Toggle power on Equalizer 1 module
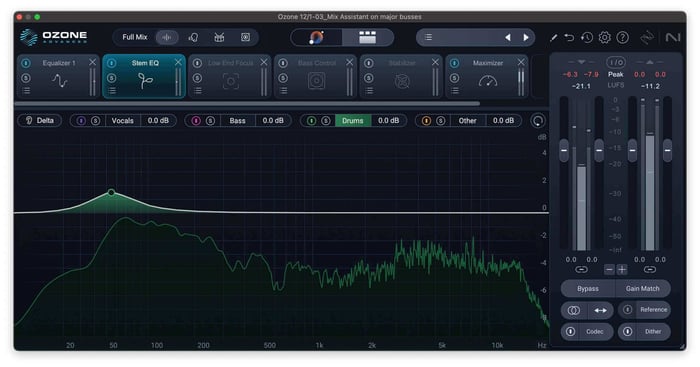 (26, 63)
